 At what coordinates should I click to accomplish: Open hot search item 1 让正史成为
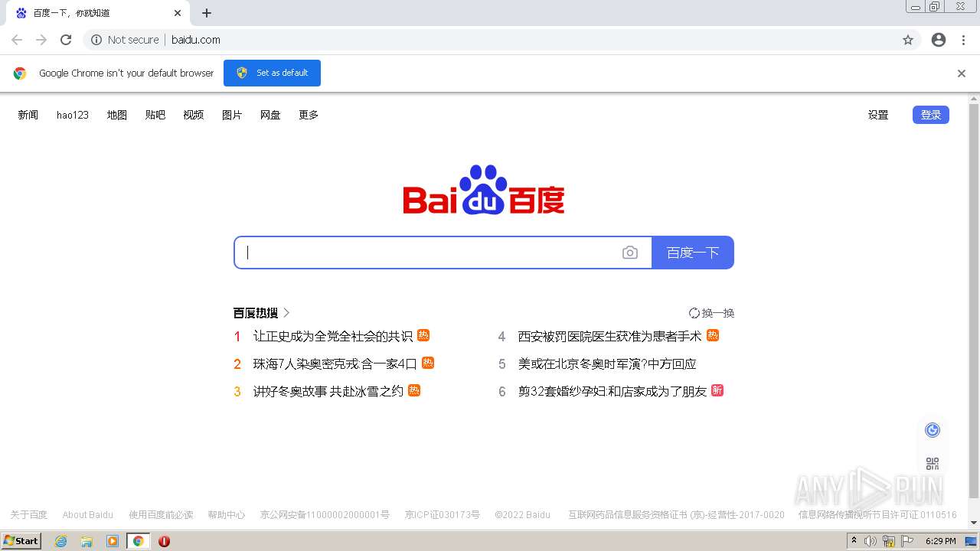point(333,336)
